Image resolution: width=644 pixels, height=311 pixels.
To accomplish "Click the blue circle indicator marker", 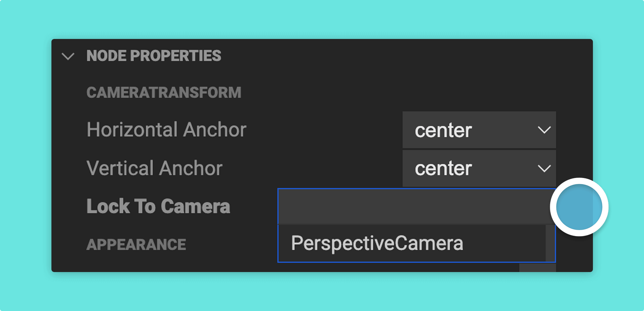I will click(x=579, y=207).
